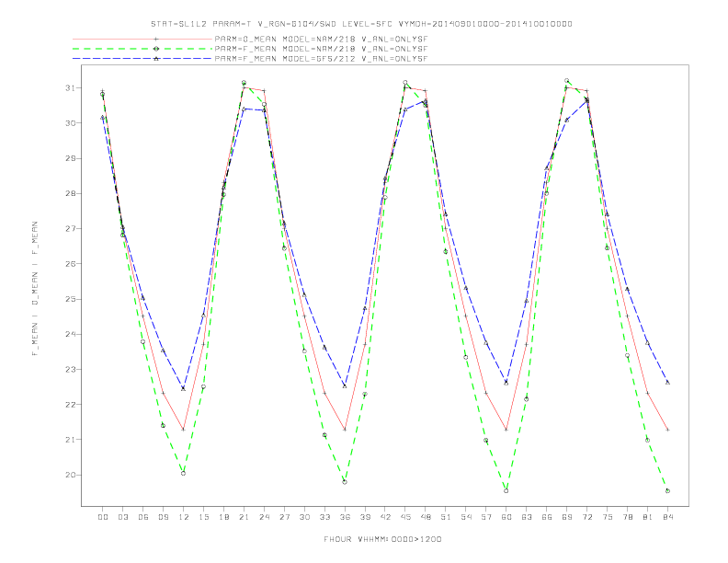Click x-axis forecast hour label 39

[365, 517]
